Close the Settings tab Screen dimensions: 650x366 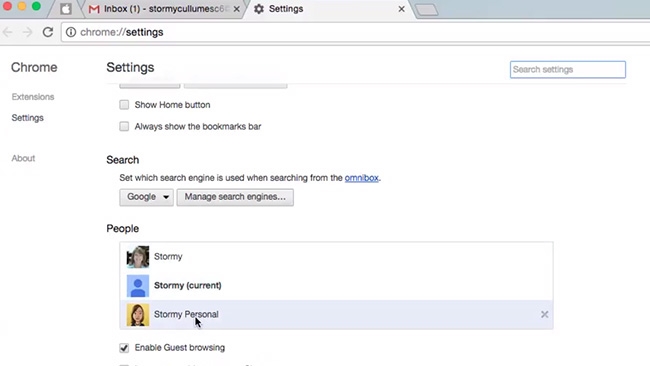coord(401,9)
